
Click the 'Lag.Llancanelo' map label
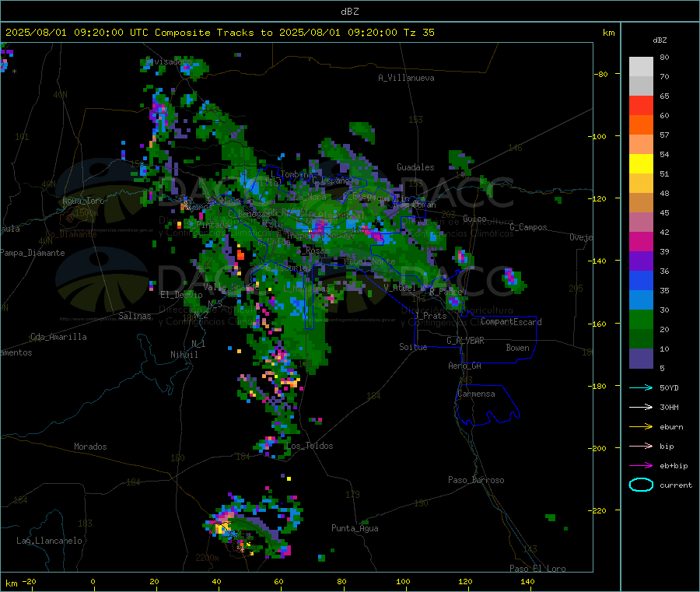[49, 541]
